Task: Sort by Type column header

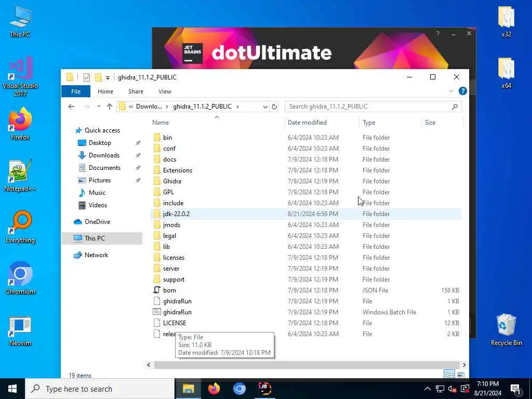Action: click(390, 123)
